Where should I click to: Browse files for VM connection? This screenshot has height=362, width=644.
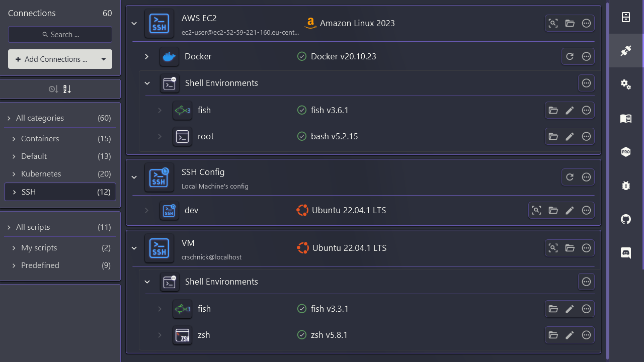tap(570, 248)
